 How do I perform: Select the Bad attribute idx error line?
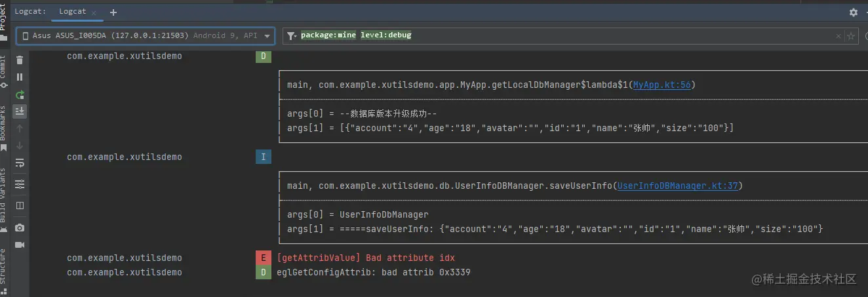coord(366,258)
